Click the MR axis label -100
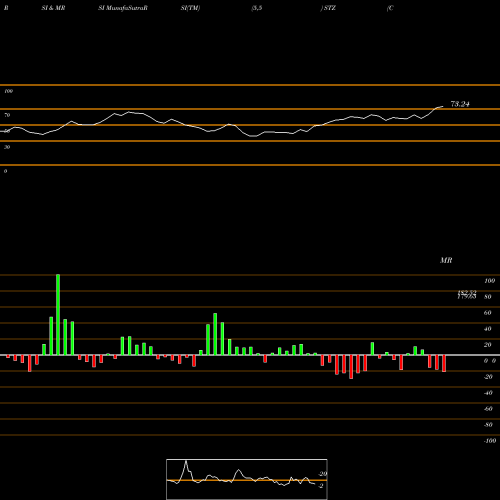Image resolution: width=500 pixels, height=500 pixels. pos(490,441)
